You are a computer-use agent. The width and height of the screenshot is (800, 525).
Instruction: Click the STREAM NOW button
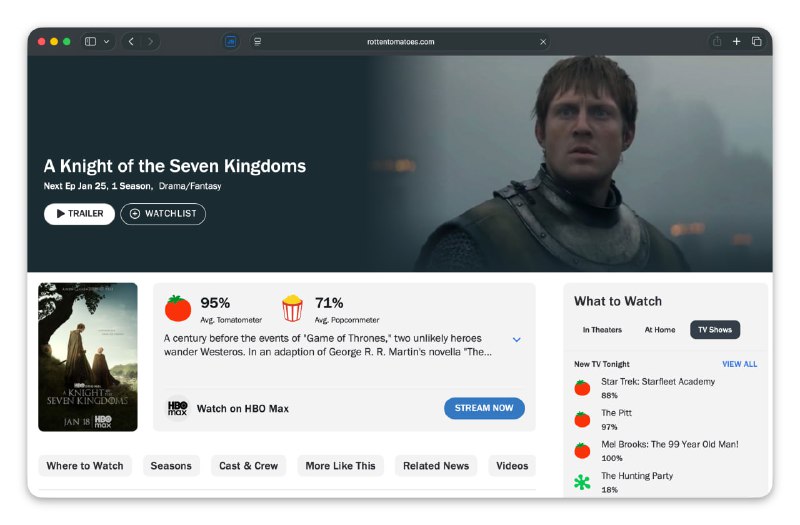pyautogui.click(x=484, y=408)
